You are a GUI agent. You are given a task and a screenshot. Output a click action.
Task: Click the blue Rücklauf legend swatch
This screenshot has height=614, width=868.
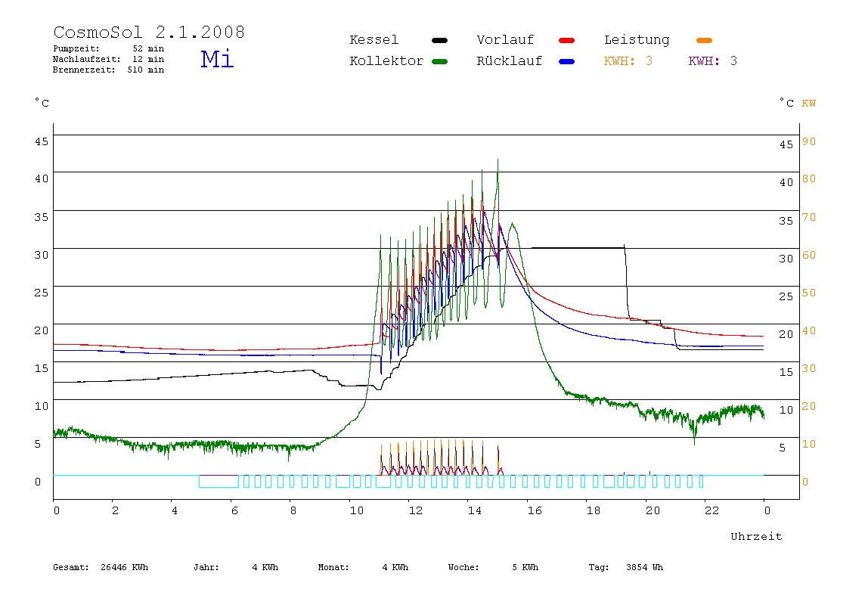(x=567, y=61)
